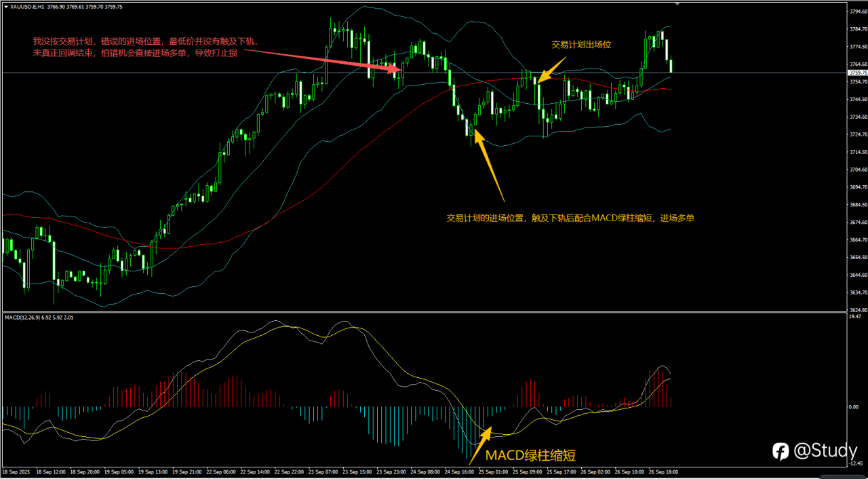Viewport: 868px width, 479px height.
Task: Open the XAUUSD.E,H1 chart menu triangle
Action: click(6, 6)
